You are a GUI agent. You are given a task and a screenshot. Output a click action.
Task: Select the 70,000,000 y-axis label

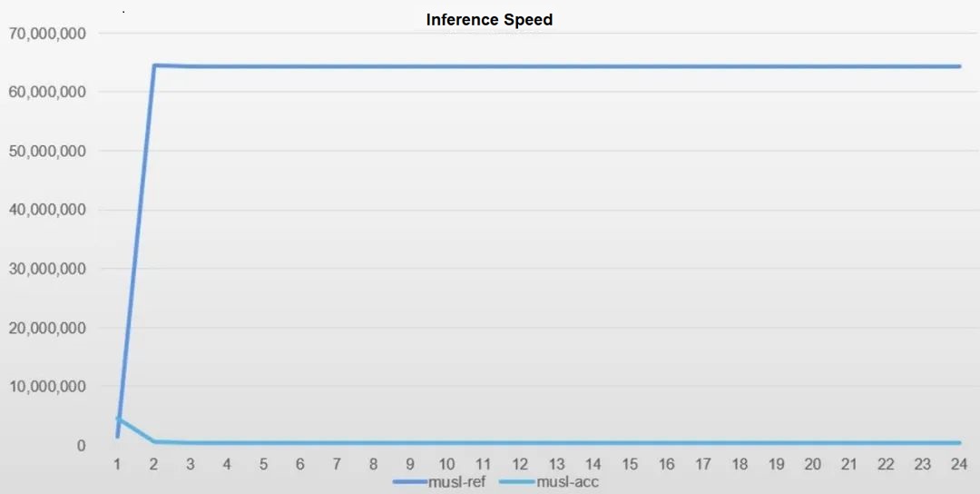coord(47,34)
